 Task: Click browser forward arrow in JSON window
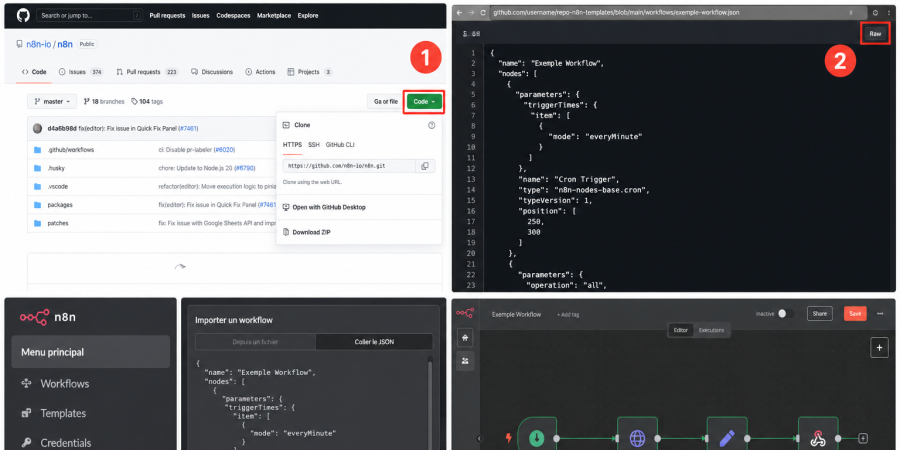471,12
